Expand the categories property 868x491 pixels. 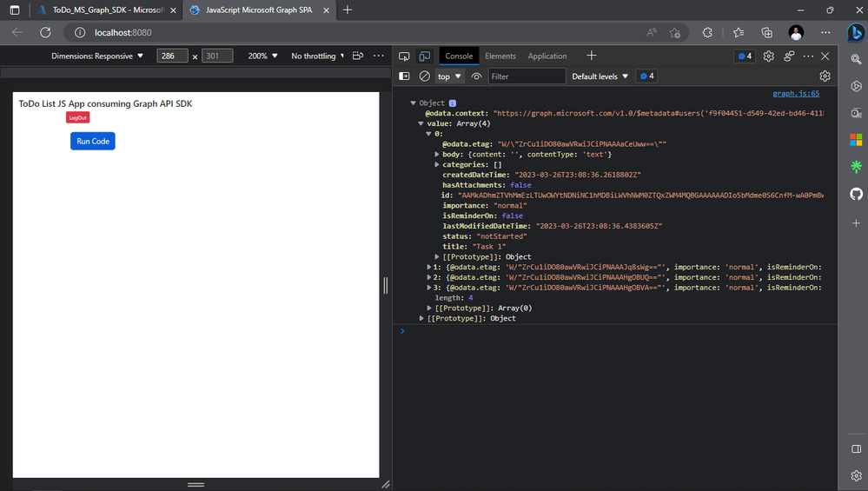click(x=437, y=164)
